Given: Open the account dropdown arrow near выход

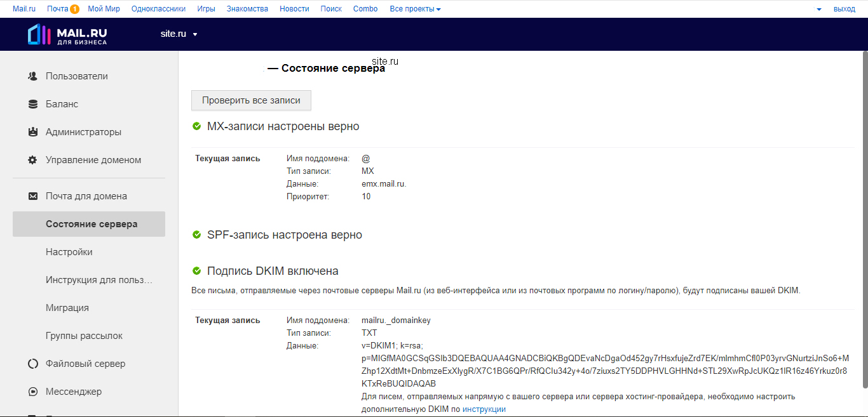Looking at the screenshot, I should (x=819, y=10).
